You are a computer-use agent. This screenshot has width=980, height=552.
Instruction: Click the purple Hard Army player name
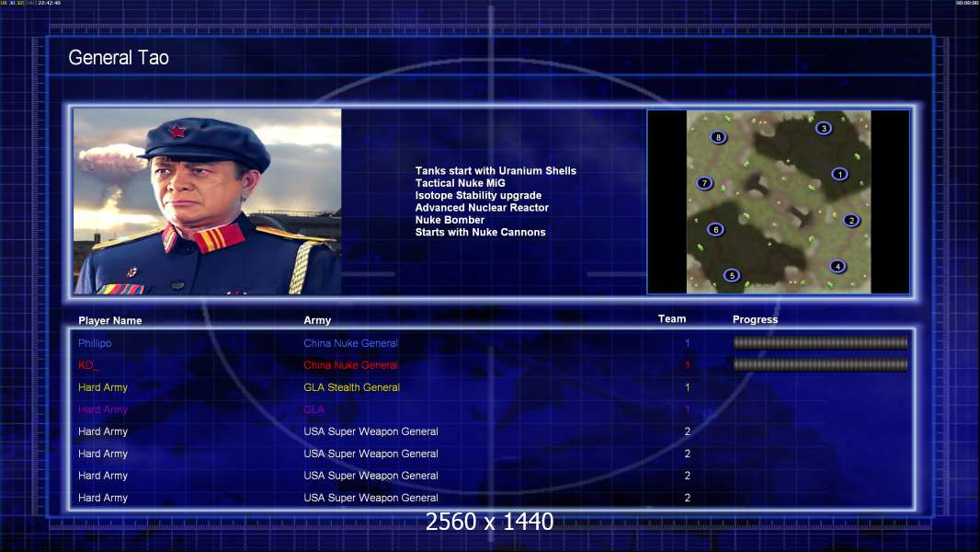103,409
